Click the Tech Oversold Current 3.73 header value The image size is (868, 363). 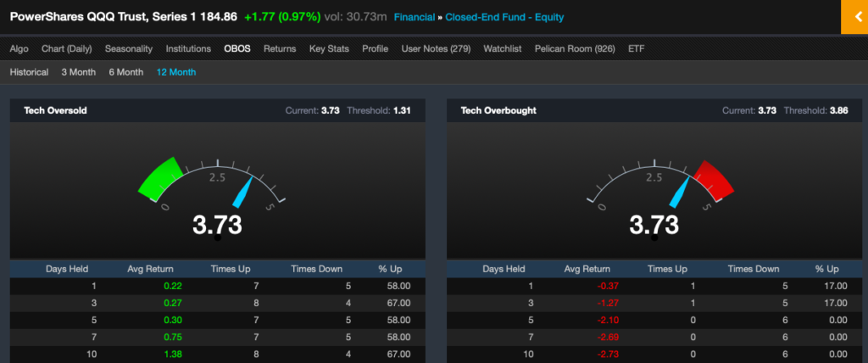[331, 110]
